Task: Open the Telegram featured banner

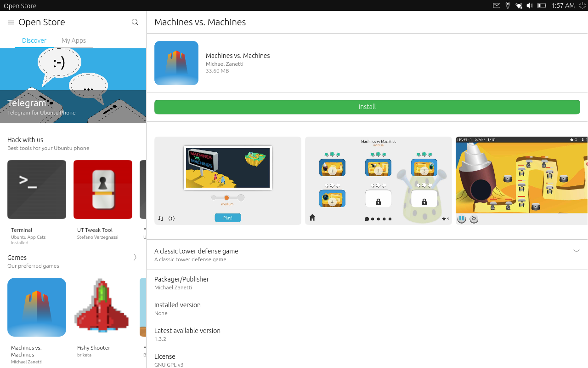Action: click(73, 86)
